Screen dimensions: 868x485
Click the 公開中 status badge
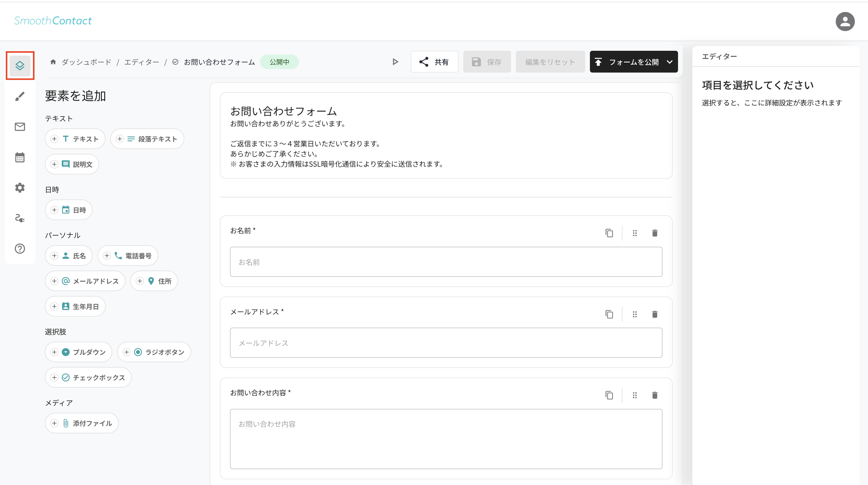tap(279, 62)
